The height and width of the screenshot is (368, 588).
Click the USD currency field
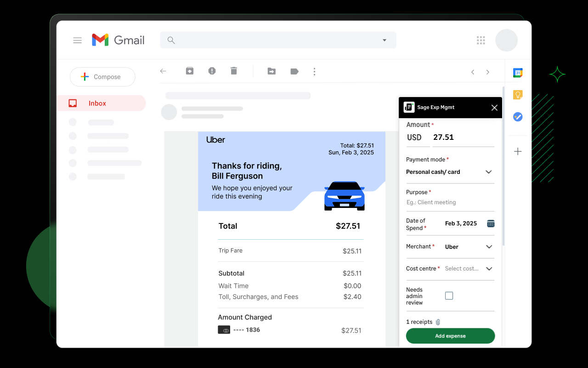(418, 138)
